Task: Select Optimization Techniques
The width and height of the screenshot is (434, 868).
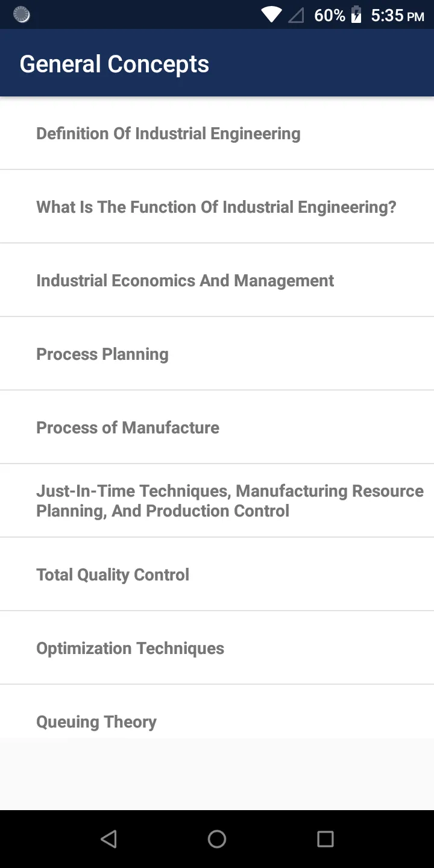Action: (x=217, y=648)
